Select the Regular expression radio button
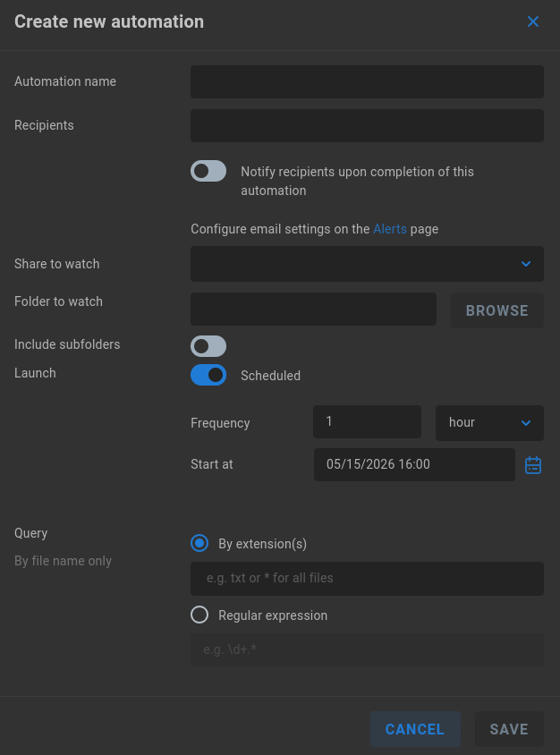The height and width of the screenshot is (755, 560). click(199, 615)
